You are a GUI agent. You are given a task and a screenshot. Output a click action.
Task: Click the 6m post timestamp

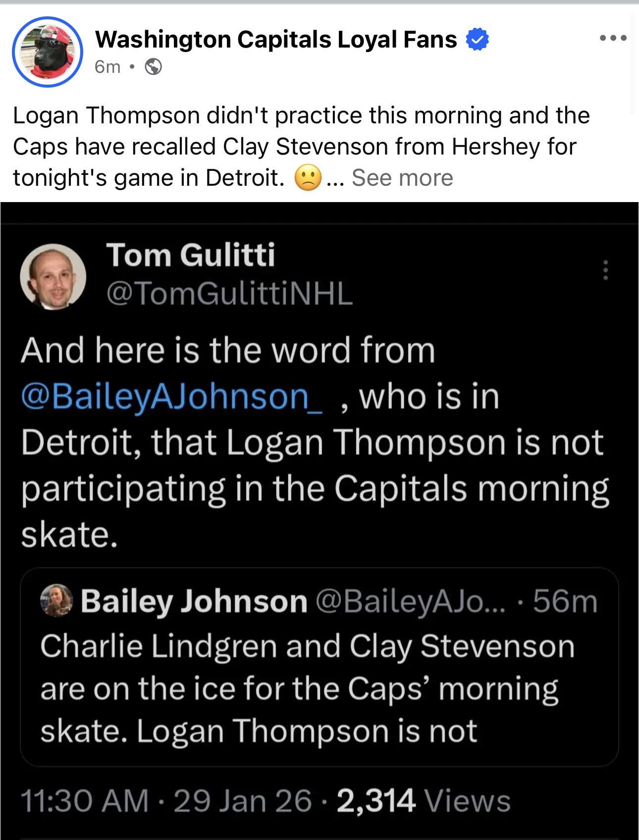(107, 66)
